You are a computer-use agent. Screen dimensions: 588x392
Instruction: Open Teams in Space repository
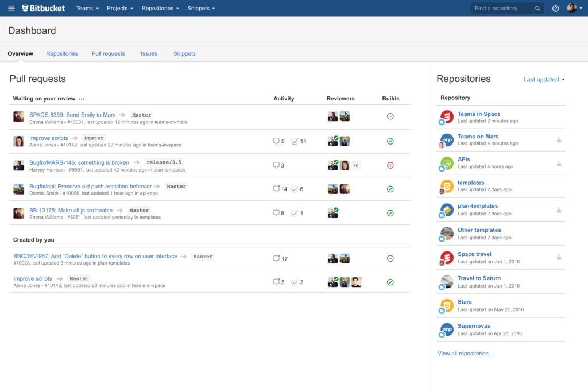point(479,114)
